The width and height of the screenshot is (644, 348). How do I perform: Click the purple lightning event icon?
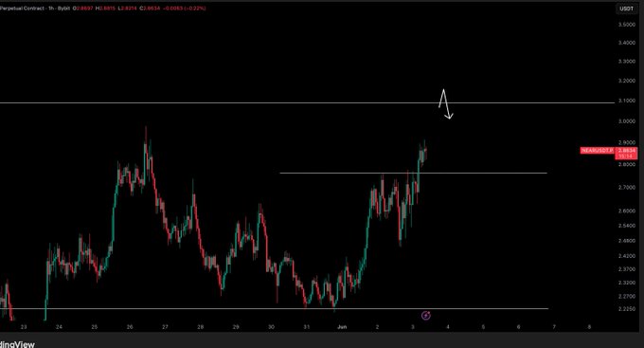pos(426,316)
